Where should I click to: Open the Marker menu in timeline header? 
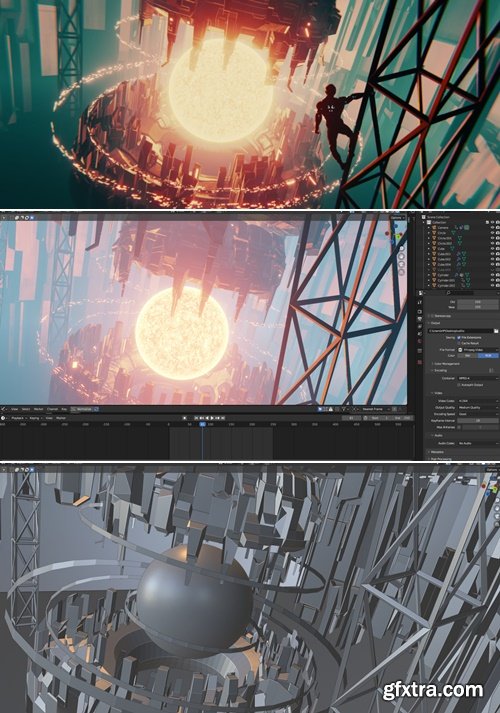pos(61,418)
